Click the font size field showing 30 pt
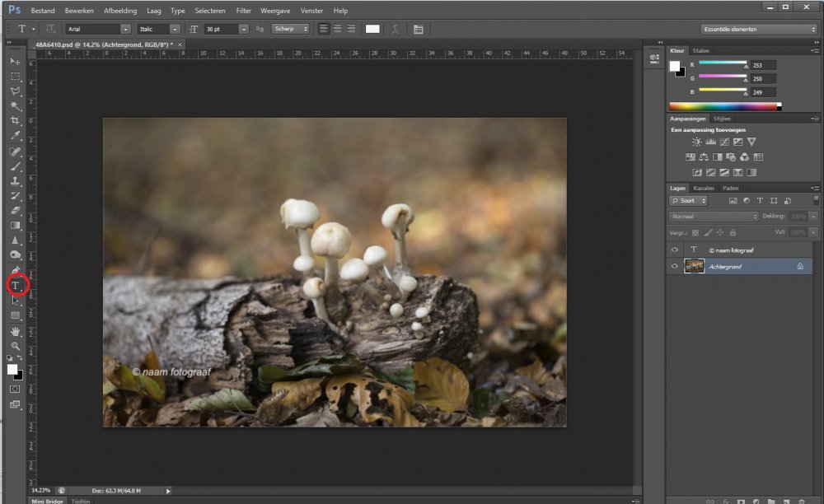Image resolution: width=824 pixels, height=504 pixels. click(x=221, y=29)
